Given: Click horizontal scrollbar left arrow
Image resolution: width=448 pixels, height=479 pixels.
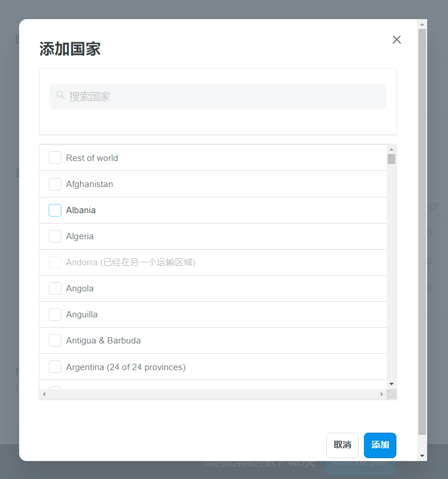Looking at the screenshot, I should coord(44,394).
